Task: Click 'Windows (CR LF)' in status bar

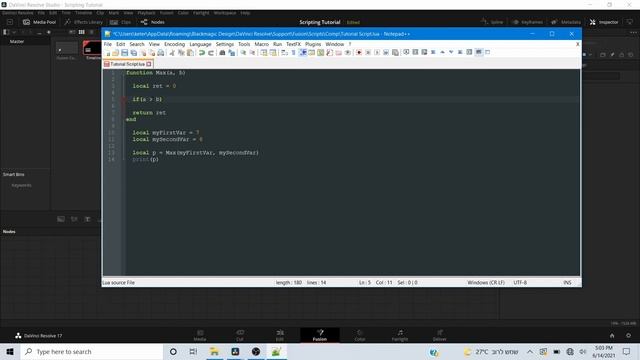Action: click(486, 282)
